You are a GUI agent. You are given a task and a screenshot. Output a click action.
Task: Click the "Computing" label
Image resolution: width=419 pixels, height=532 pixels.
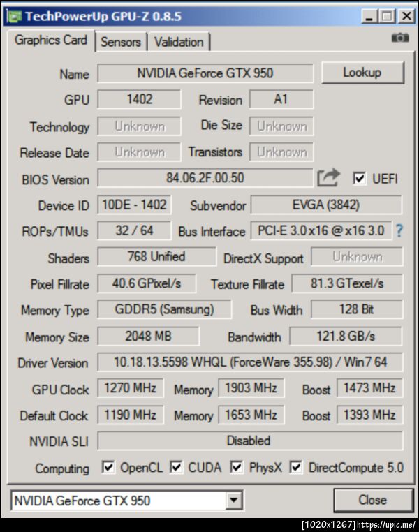pos(62,468)
